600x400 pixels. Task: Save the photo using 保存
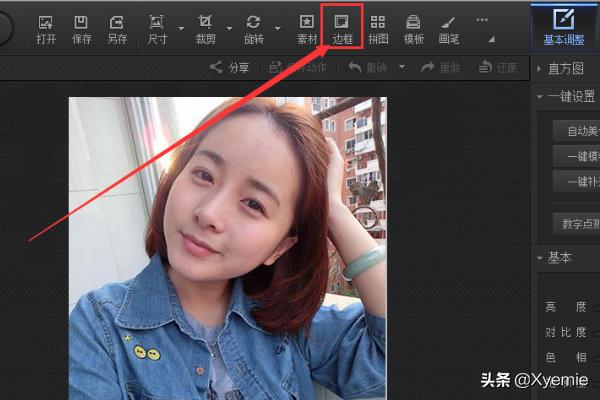click(x=81, y=29)
